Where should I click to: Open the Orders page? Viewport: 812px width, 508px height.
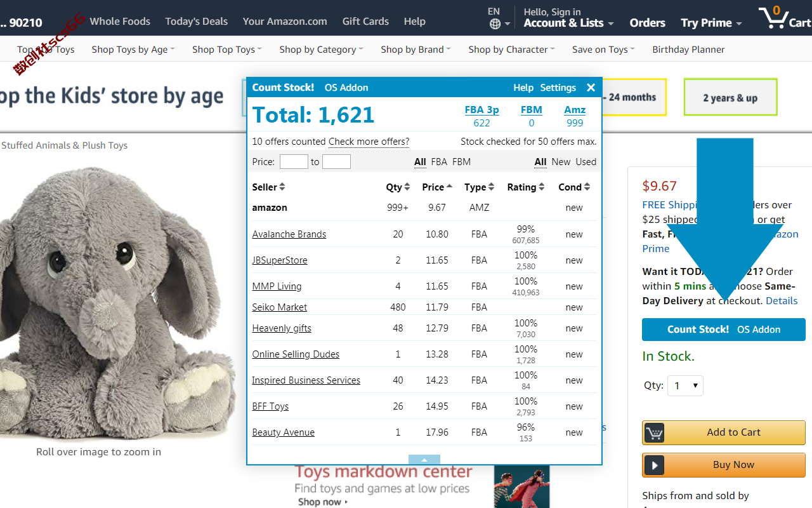647,23
